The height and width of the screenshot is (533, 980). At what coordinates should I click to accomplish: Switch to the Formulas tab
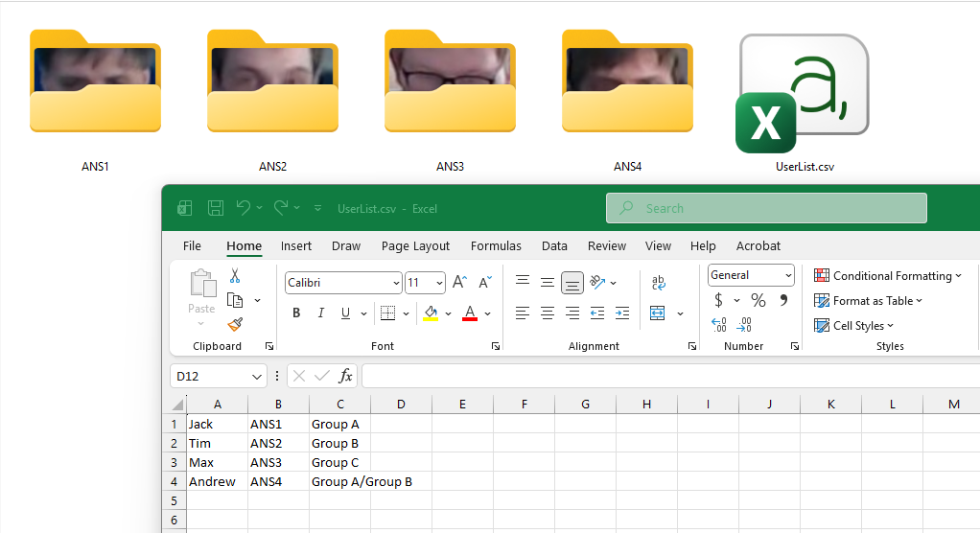coord(496,246)
